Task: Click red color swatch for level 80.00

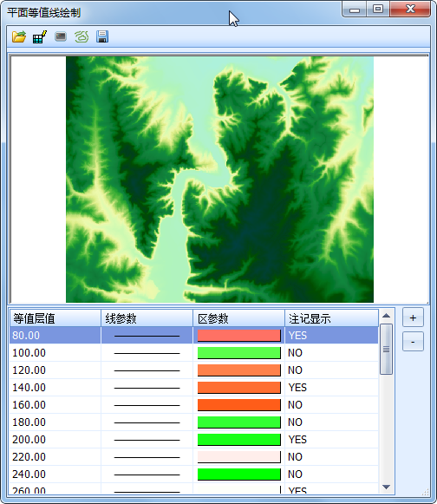Action: click(238, 336)
